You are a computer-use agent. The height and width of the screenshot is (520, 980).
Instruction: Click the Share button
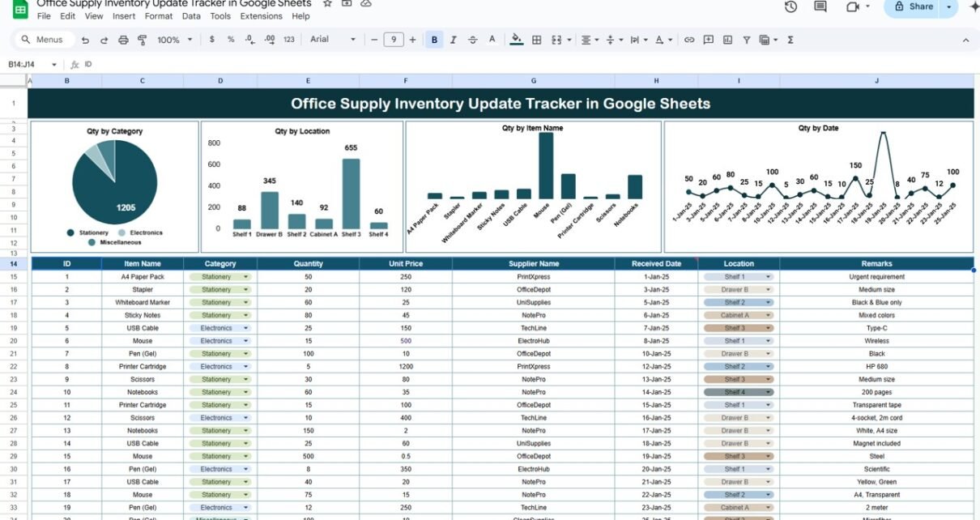912,6
